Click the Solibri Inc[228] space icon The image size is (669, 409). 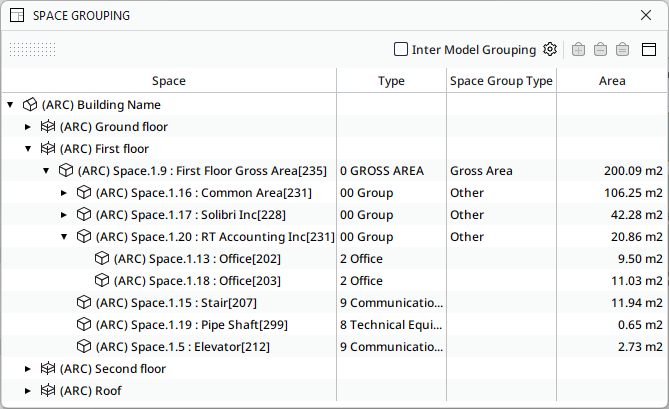[x=84, y=215]
